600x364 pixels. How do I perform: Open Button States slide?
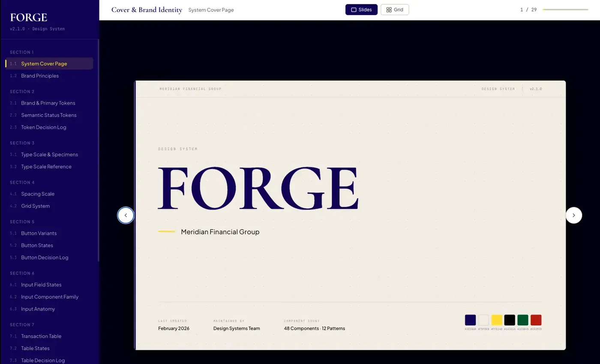[49, 245]
